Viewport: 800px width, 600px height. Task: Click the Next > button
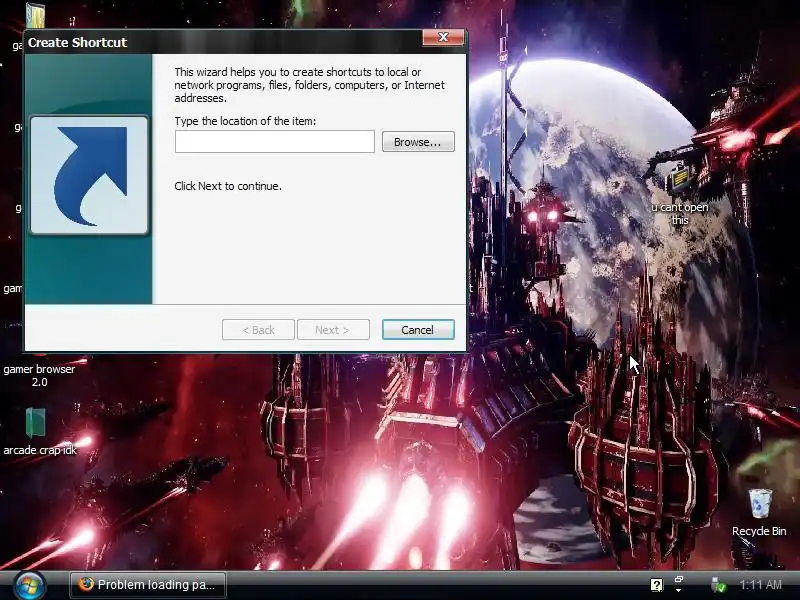click(333, 330)
